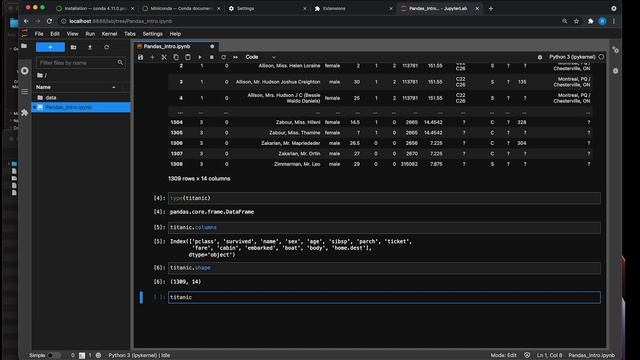Viewport: 640px width, 360px height.
Task: Interrupt the kernel with stop icon
Action: (x=211, y=57)
